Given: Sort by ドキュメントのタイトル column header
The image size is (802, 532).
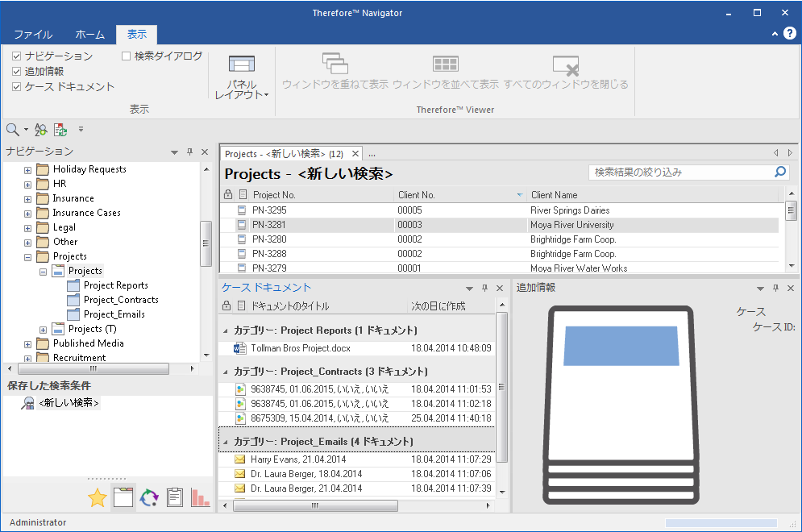Looking at the screenshot, I should click(x=328, y=306).
